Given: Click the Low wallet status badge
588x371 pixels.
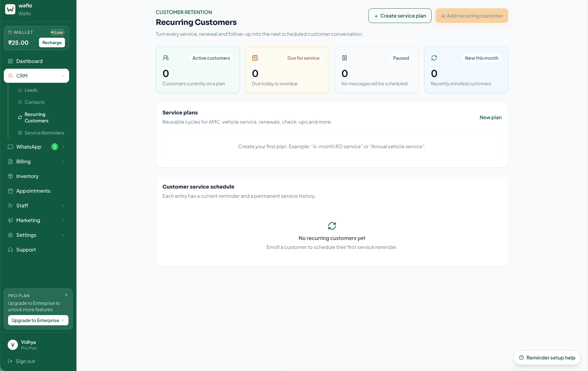Looking at the screenshot, I should [x=57, y=32].
